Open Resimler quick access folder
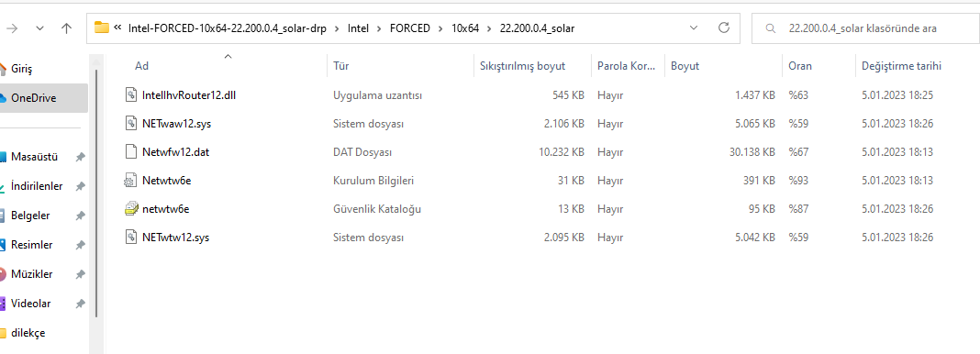980x354 pixels. click(x=31, y=245)
